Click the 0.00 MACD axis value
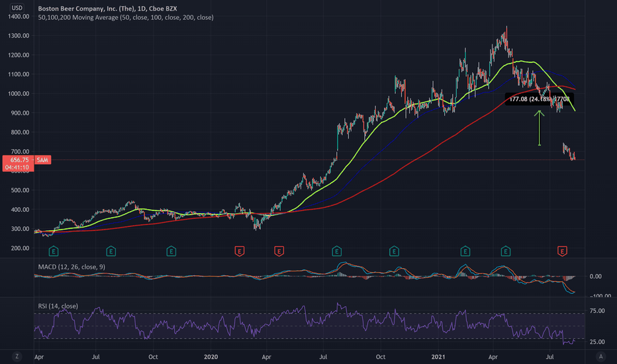The image size is (617, 364). click(x=596, y=277)
